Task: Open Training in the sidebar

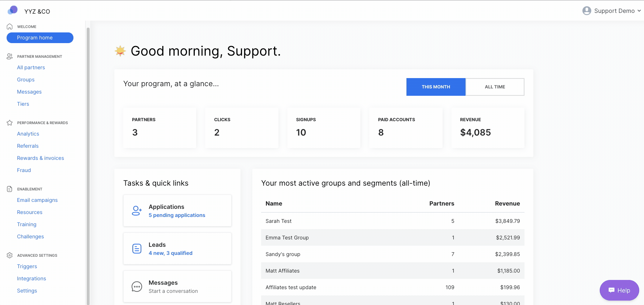Action: click(x=27, y=224)
